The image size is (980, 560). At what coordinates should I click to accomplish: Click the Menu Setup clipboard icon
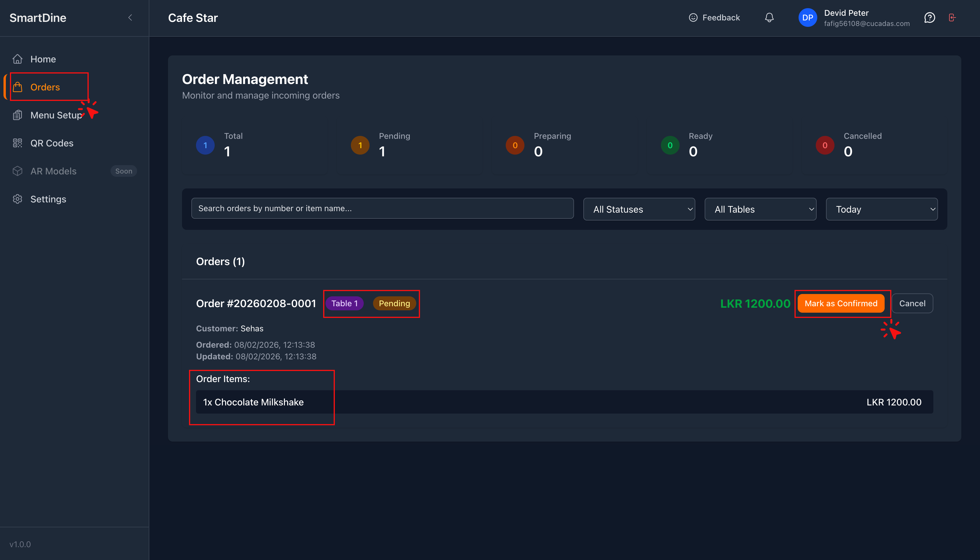(17, 115)
